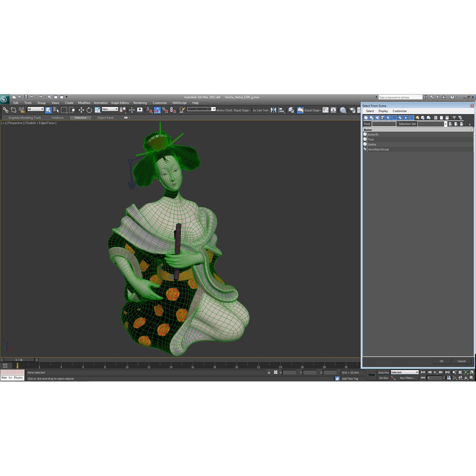Open the Manage Layers icon
The height and width of the screenshot is (476, 476).
291,110
